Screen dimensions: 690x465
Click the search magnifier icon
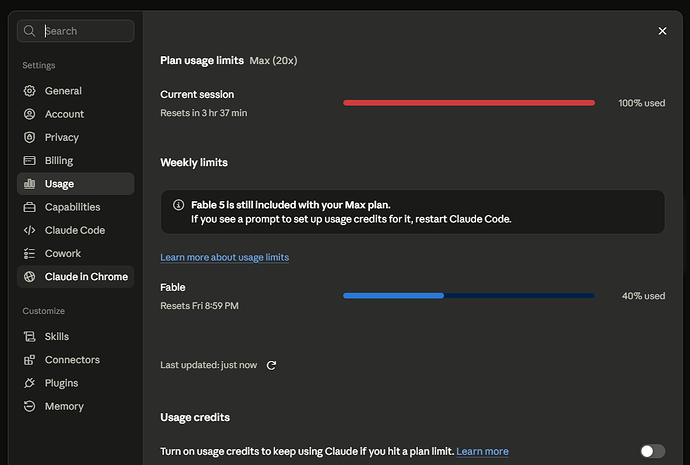[29, 31]
